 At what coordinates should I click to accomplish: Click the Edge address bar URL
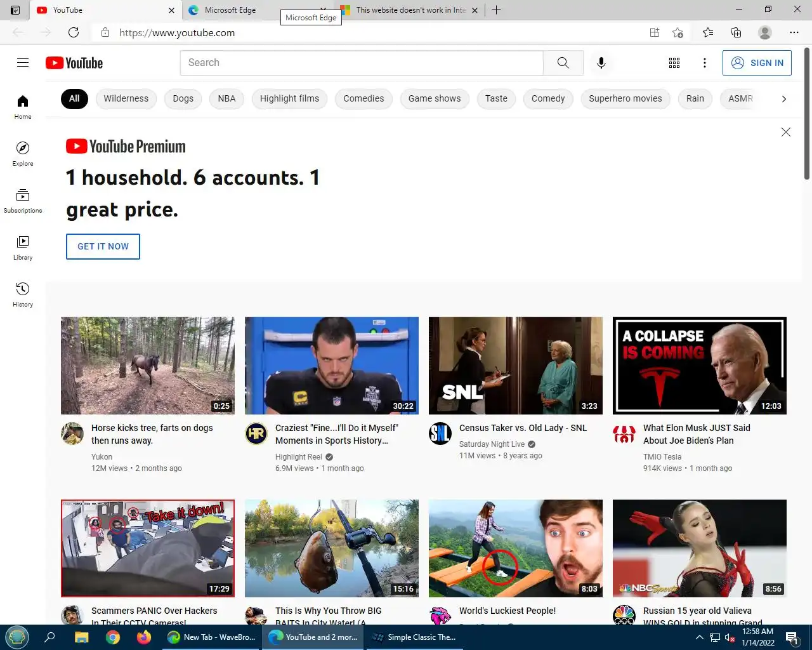(x=177, y=32)
